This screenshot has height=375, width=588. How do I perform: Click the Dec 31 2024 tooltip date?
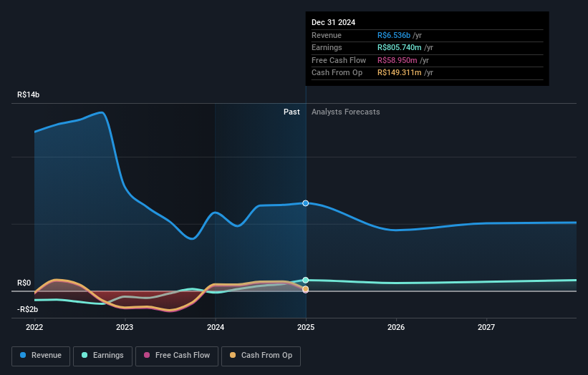333,22
